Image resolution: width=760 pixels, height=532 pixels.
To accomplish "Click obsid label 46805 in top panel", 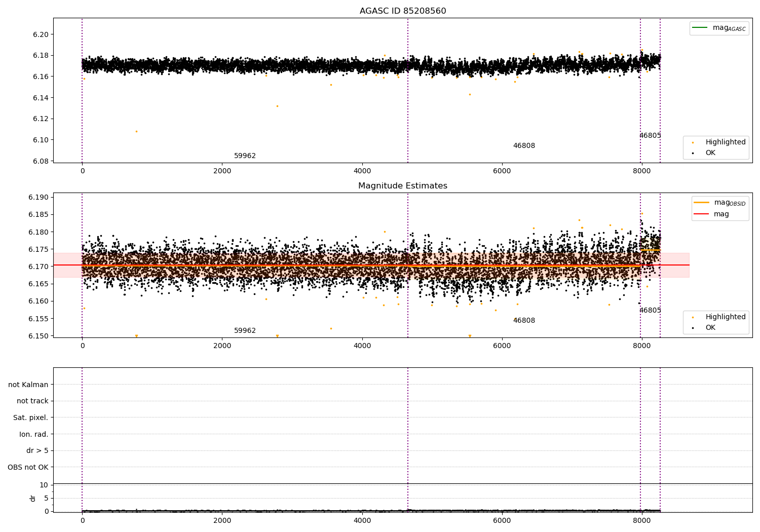I will point(650,136).
